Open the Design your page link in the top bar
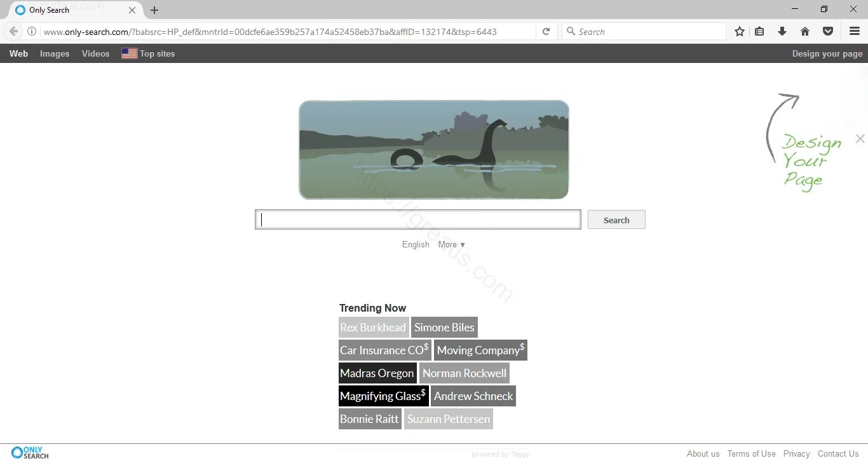The height and width of the screenshot is (463, 868). click(x=827, y=53)
